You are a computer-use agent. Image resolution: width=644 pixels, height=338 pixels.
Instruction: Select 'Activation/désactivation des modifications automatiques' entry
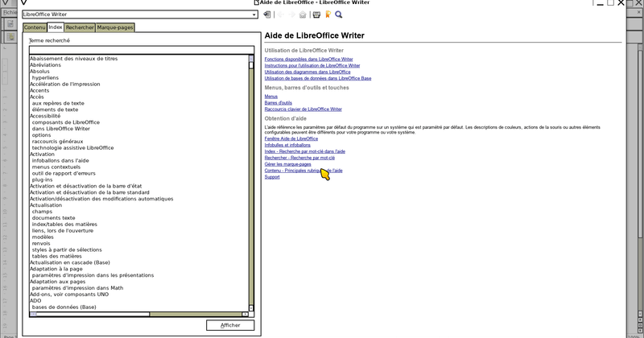coord(101,199)
